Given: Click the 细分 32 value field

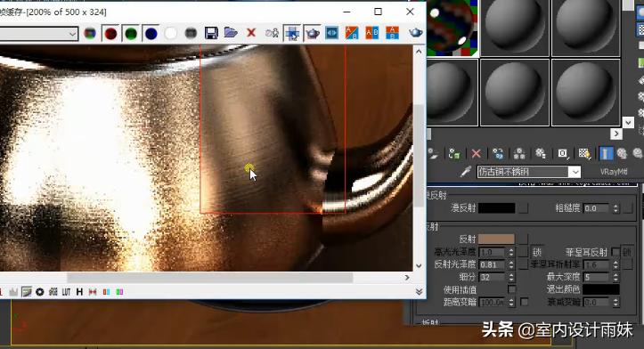Looking at the screenshot, I should 492,277.
